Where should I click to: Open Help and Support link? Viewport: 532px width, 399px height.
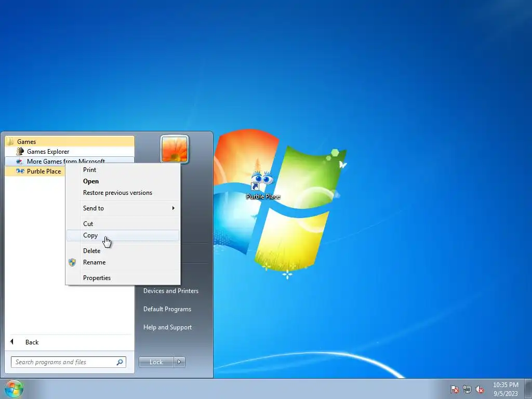point(167,327)
